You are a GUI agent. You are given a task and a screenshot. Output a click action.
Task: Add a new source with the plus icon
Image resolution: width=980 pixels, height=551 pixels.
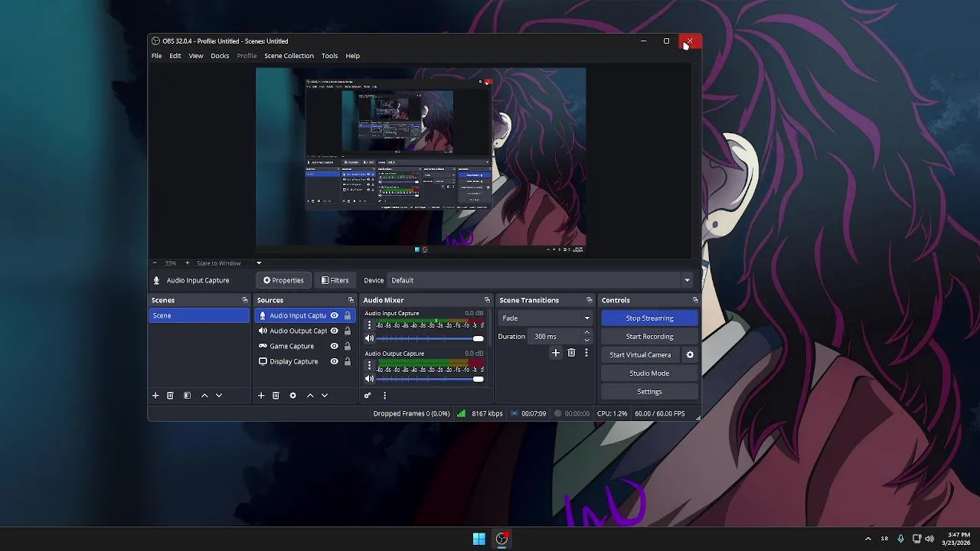pyautogui.click(x=261, y=396)
